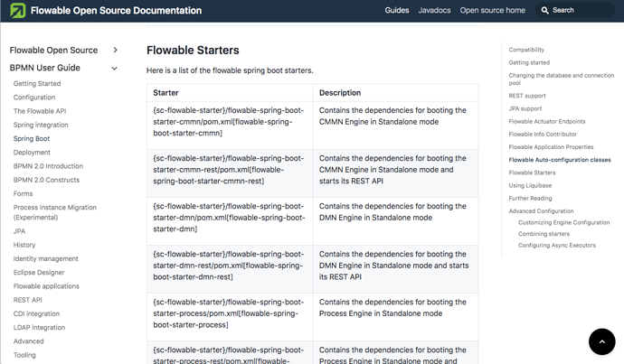Jump to Flowable Starters section
Screen dimensions: 624x364
[532, 173]
